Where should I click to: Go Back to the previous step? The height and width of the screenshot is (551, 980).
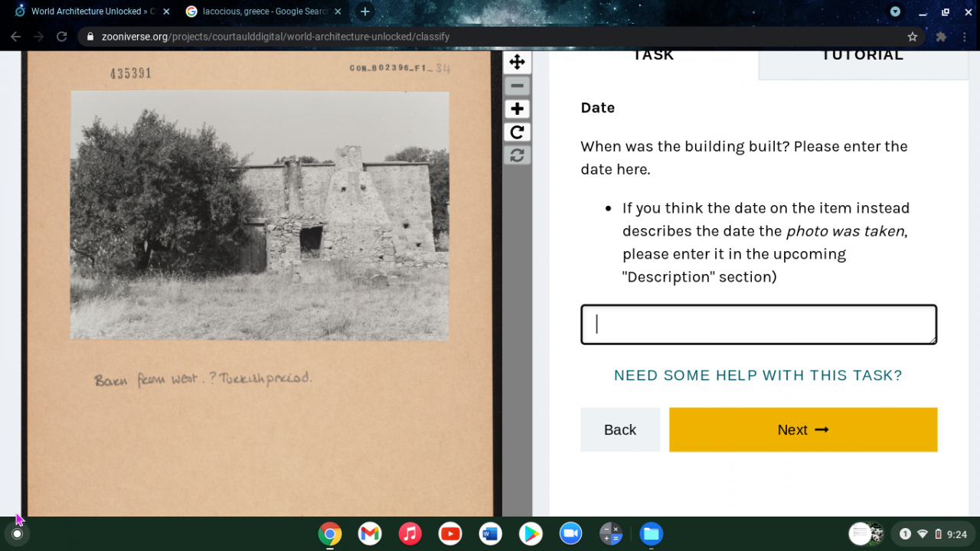[x=620, y=429]
